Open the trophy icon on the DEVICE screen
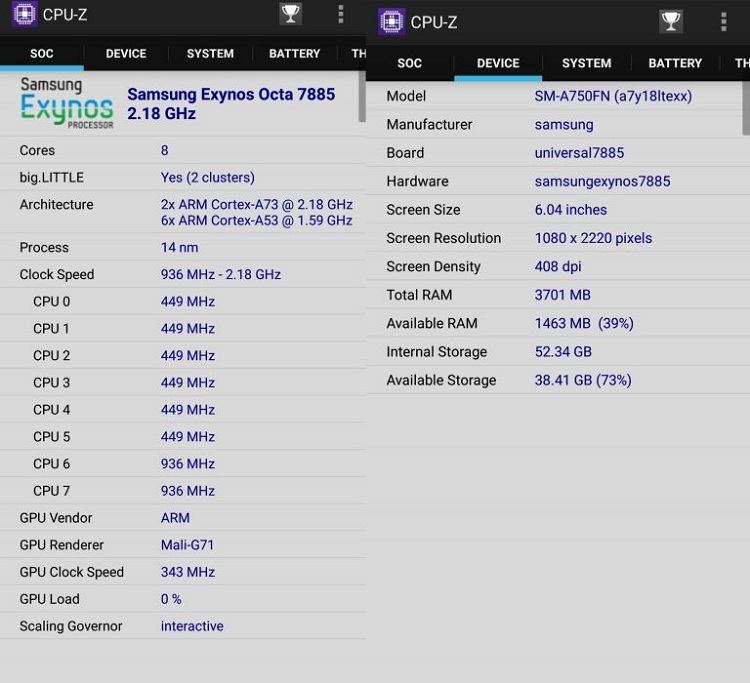750x683 pixels. pyautogui.click(x=671, y=22)
